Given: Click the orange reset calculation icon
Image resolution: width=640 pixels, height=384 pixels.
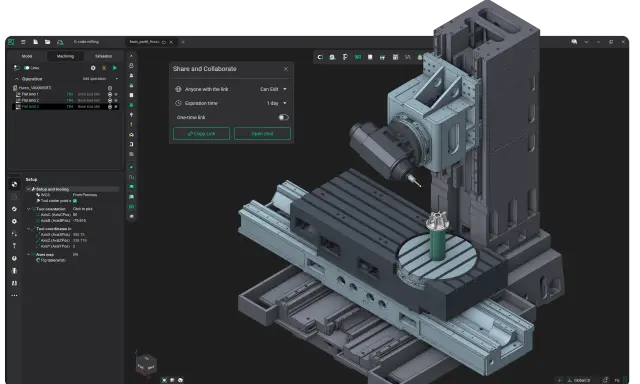Looking at the screenshot, I should pyautogui.click(x=104, y=68).
